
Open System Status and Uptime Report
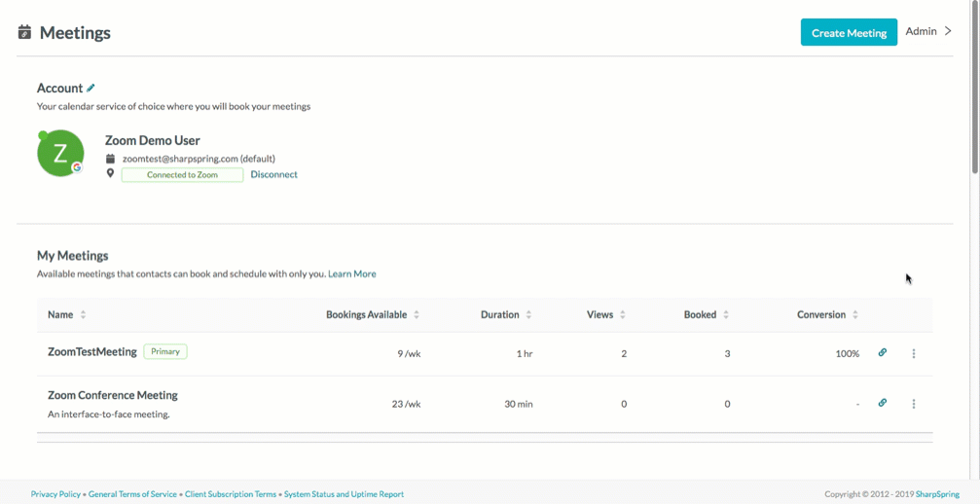[x=344, y=494]
